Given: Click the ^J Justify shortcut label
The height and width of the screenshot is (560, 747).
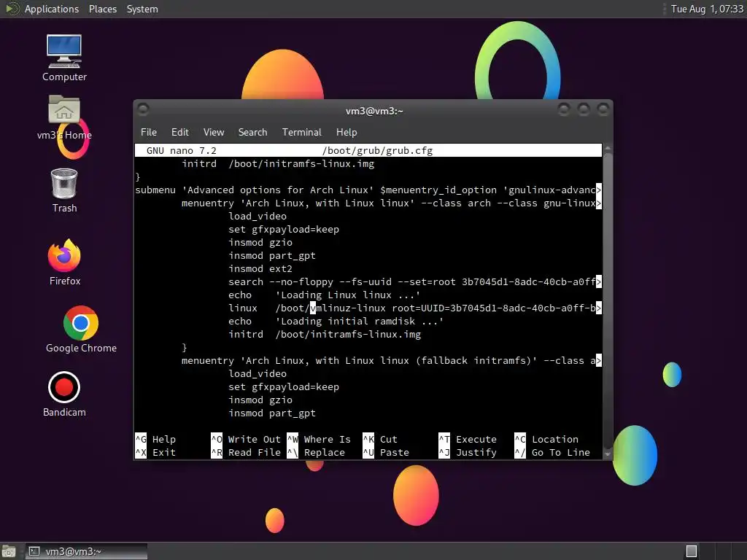Looking at the screenshot, I should [468, 452].
